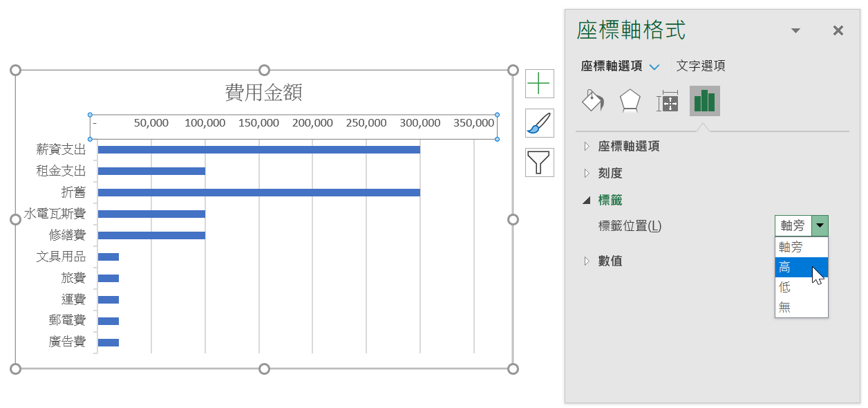Click the 租金支出 category label
The height and width of the screenshot is (408, 868).
(x=61, y=171)
